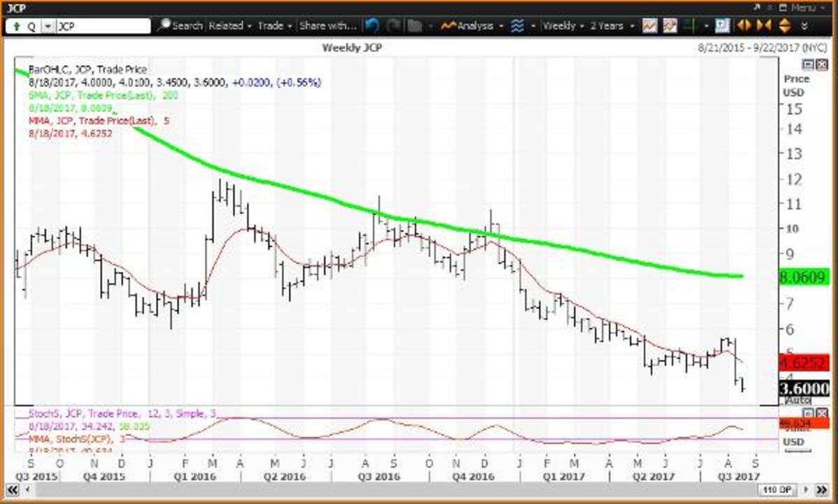Click the orange expand horizontally arrows icon
The width and height of the screenshot is (838, 504).
click(744, 26)
